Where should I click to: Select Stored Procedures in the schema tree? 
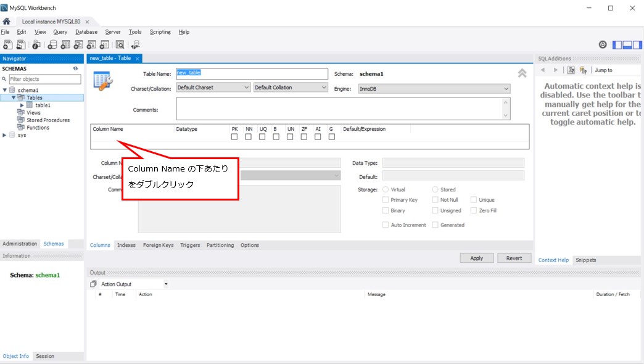pos(48,120)
